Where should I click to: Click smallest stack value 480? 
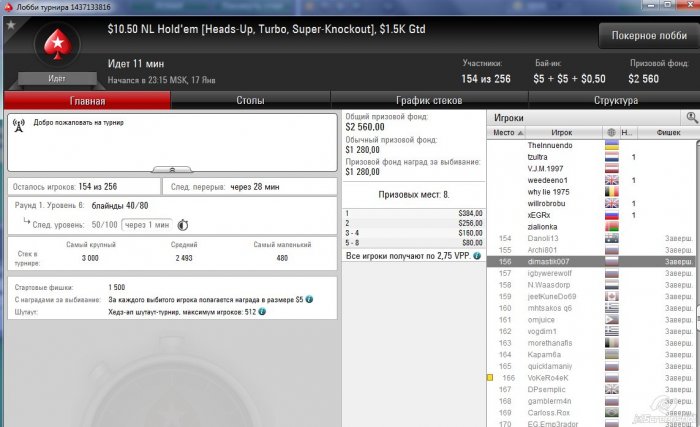pyautogui.click(x=282, y=258)
